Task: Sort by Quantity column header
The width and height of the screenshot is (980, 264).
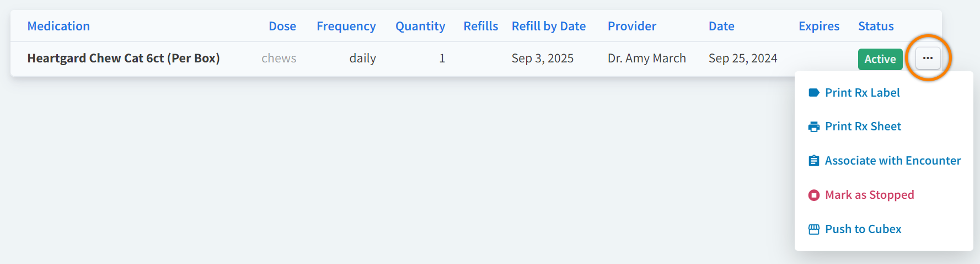Action: pos(420,26)
